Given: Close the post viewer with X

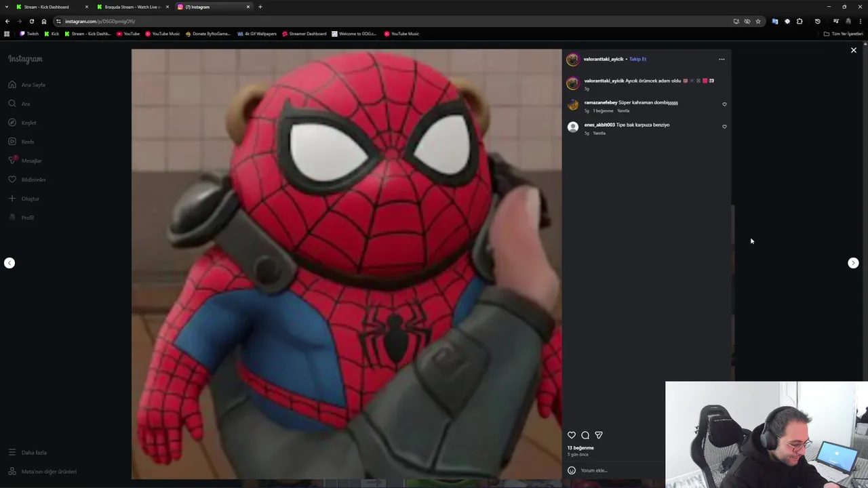Looking at the screenshot, I should 854,50.
